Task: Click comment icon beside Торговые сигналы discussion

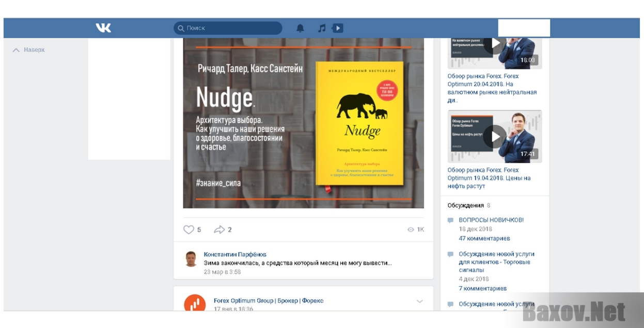Action: point(450,254)
